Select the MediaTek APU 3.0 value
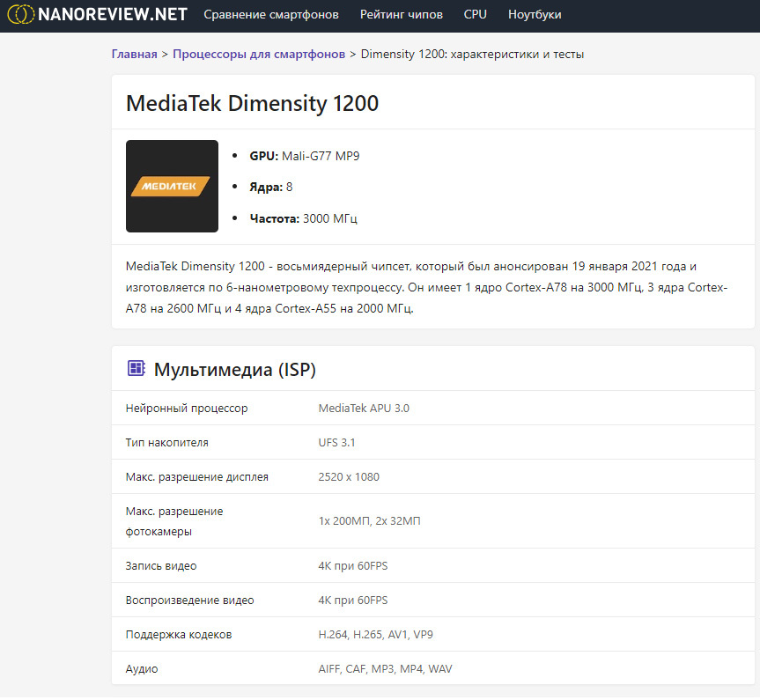The height and width of the screenshot is (700, 760). (x=364, y=409)
